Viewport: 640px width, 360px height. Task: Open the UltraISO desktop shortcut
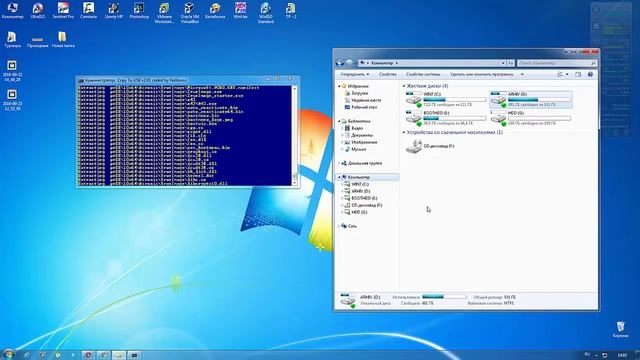tap(38, 10)
